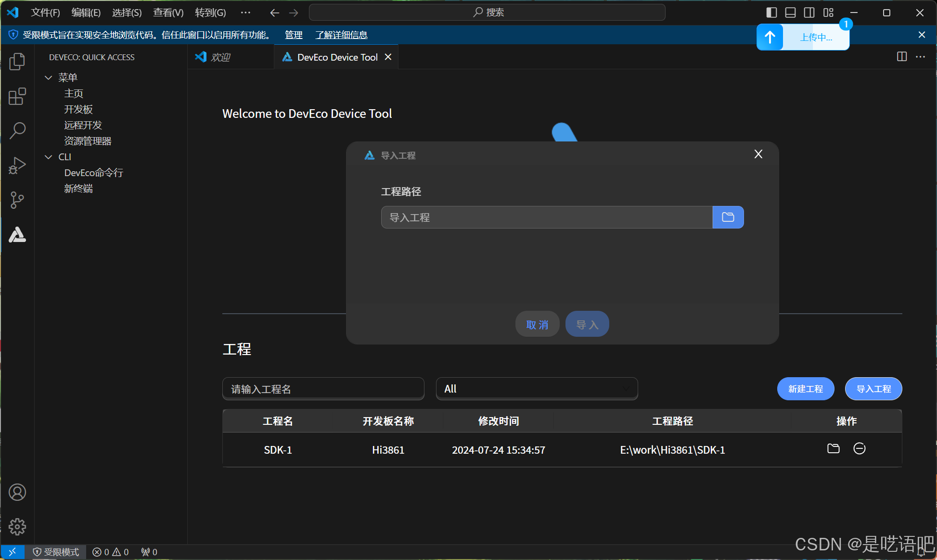Screen dimensions: 937x560
Task: Click the 新建工程 button
Action: (x=805, y=389)
